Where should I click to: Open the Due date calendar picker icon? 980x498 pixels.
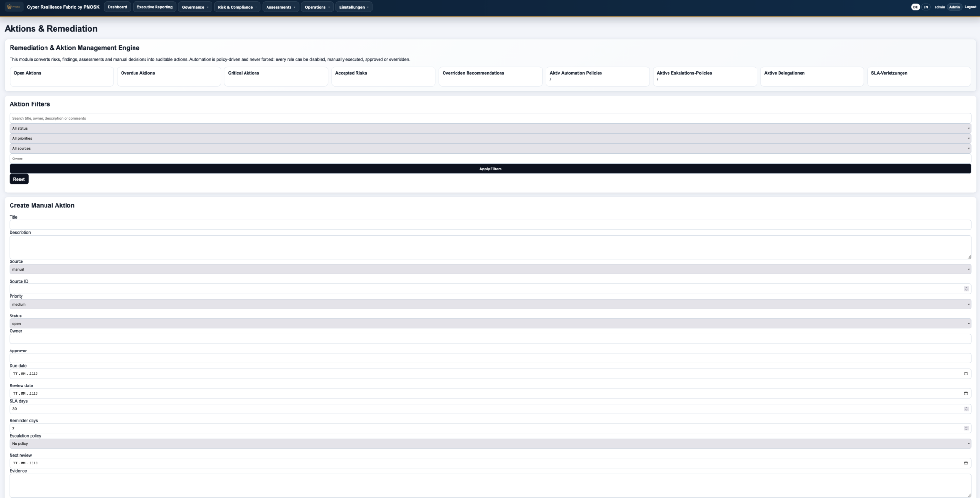pyautogui.click(x=965, y=373)
